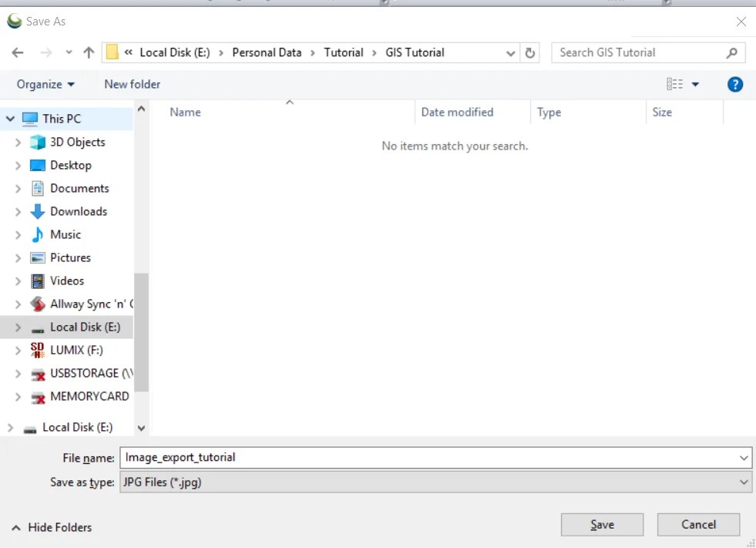This screenshot has width=756, height=548.
Task: Open the Save as type dropdown
Action: coord(435,482)
